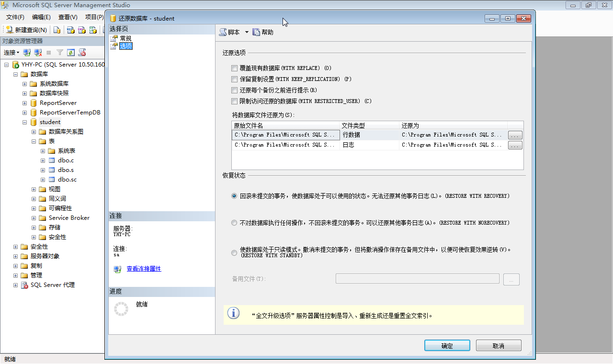Expand the 系统表 tree node
The height and width of the screenshot is (364, 613).
click(x=43, y=151)
